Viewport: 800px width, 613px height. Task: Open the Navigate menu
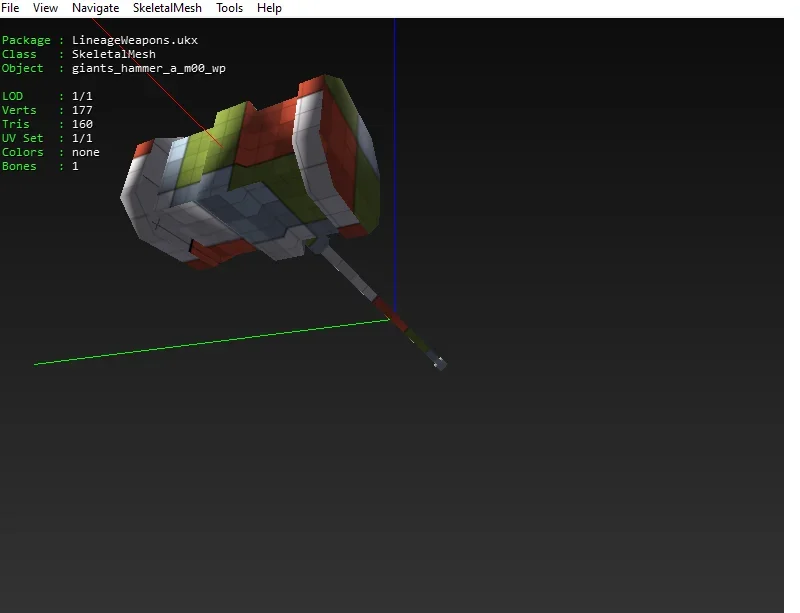pyautogui.click(x=95, y=8)
